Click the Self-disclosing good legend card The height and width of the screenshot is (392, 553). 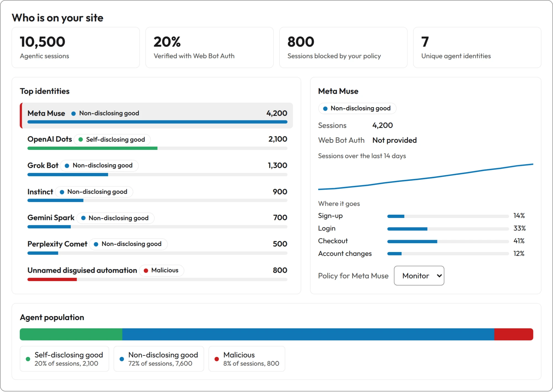[x=64, y=359]
